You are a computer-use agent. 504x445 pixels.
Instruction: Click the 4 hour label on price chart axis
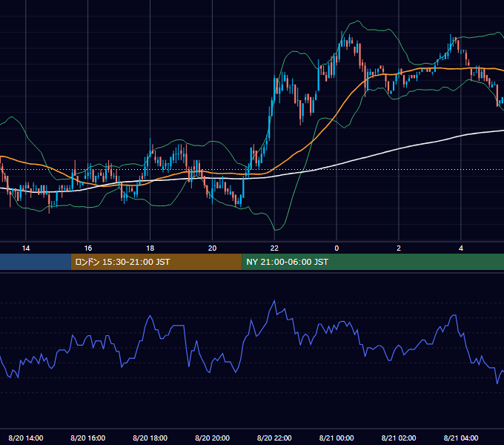(x=461, y=248)
